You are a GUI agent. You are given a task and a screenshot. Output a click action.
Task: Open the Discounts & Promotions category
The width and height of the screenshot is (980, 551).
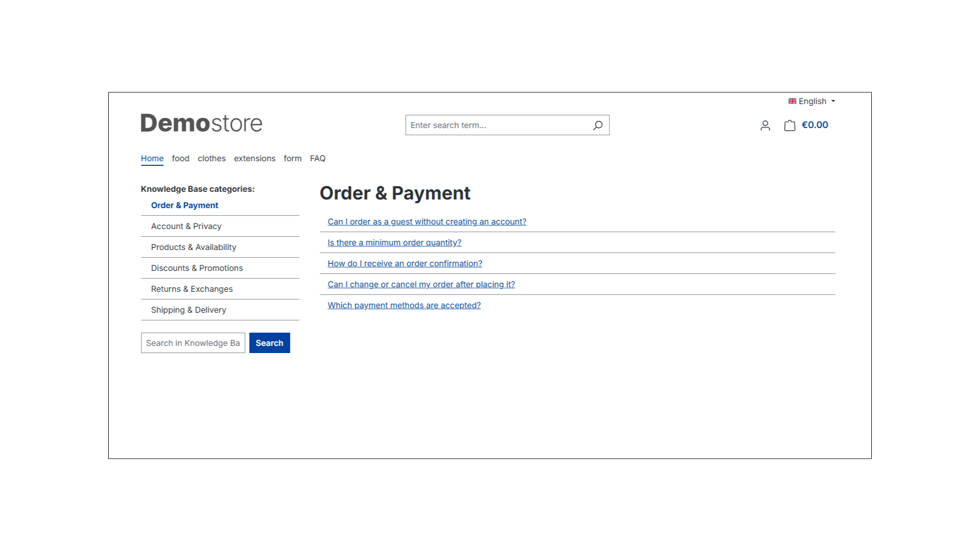coord(197,268)
